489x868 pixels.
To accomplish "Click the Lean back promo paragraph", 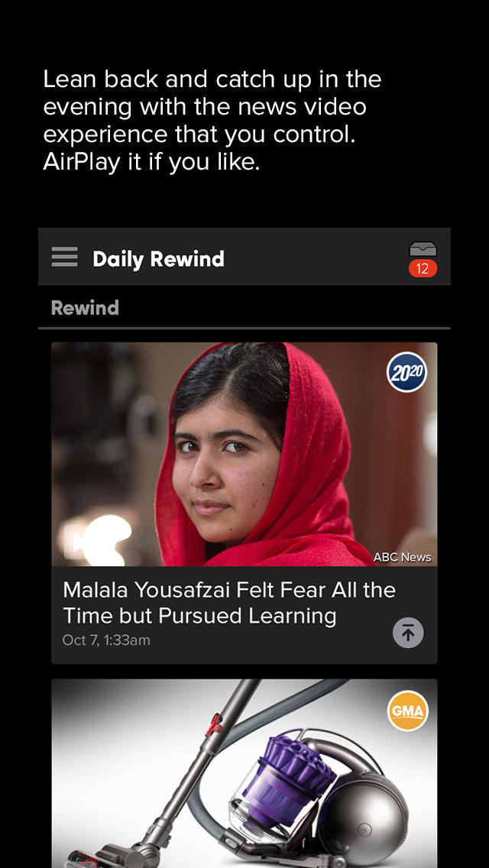I will point(212,121).
